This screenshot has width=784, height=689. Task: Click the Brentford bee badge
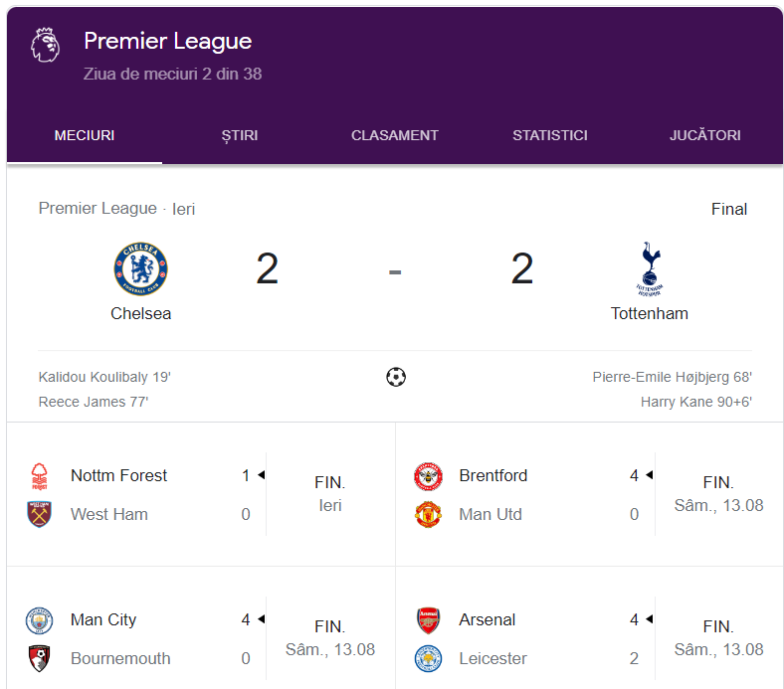[x=428, y=475]
